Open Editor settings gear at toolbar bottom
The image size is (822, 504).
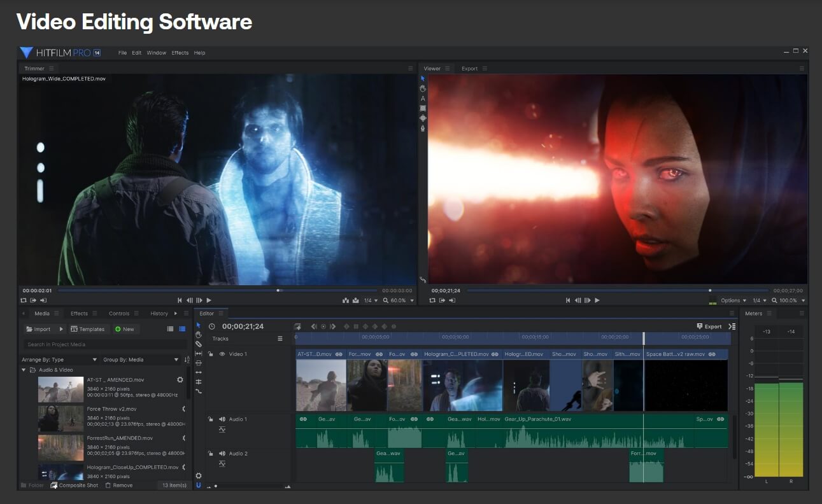pos(199,475)
